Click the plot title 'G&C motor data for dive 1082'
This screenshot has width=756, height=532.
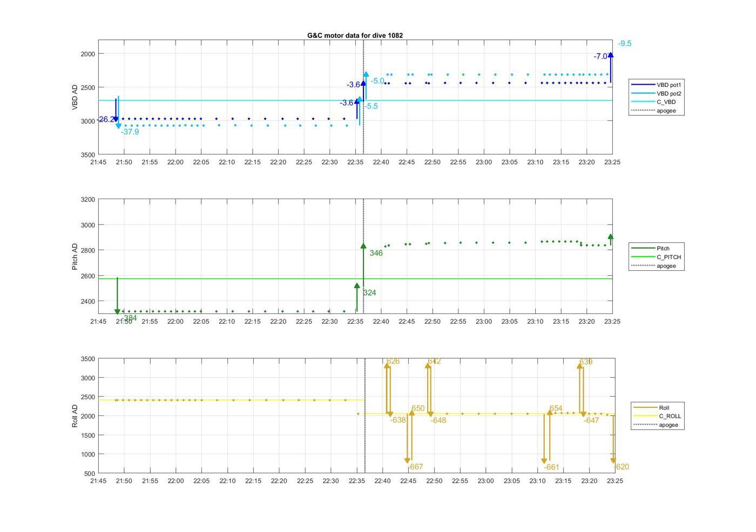coord(355,35)
